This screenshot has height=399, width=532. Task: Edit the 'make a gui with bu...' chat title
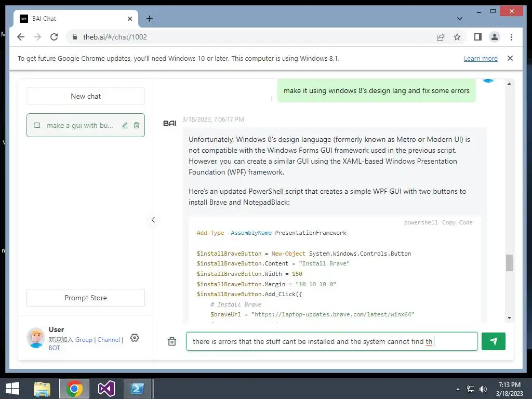tap(125, 125)
